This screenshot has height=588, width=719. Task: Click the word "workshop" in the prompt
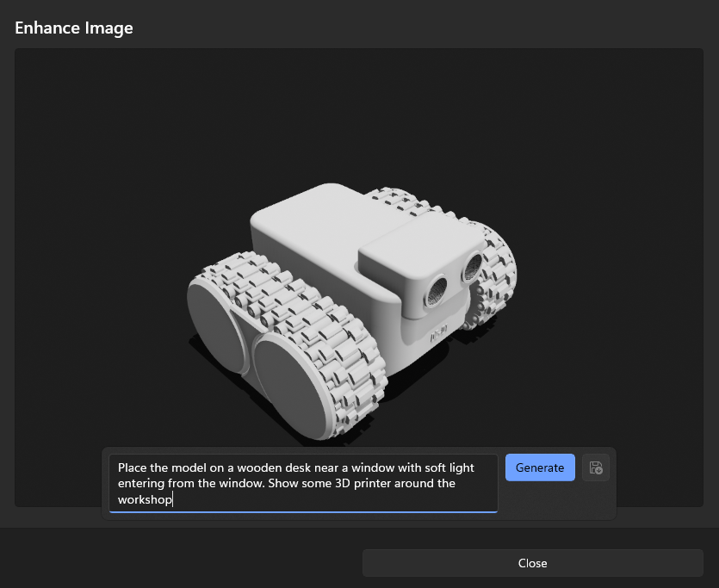(x=145, y=498)
